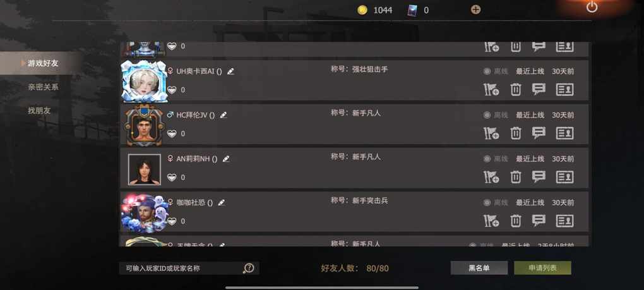Edit remark pencil next to 咖咖社恐

[222, 203]
